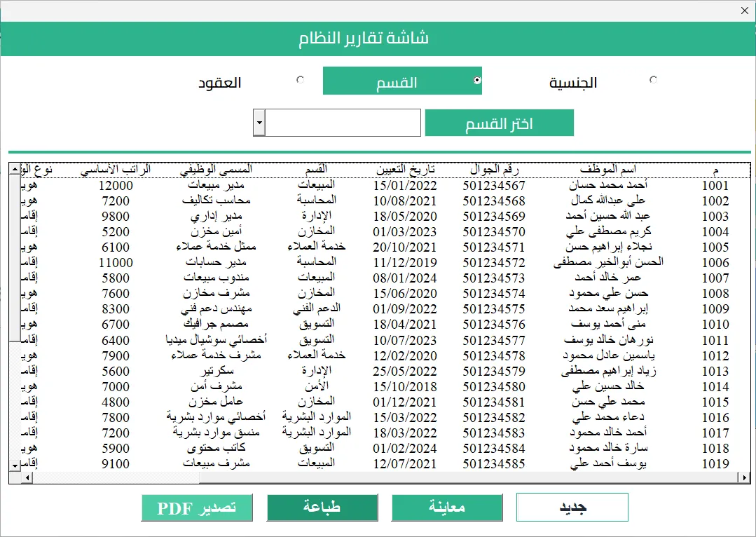The height and width of the screenshot is (537, 756).
Task: Select the القسم radio option
Action: (x=477, y=80)
